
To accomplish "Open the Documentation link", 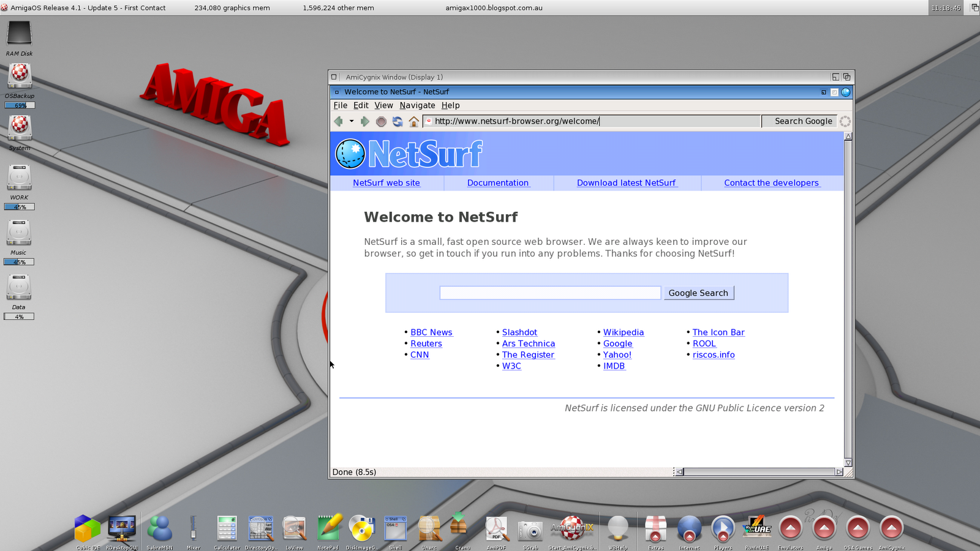I will pyautogui.click(x=498, y=182).
